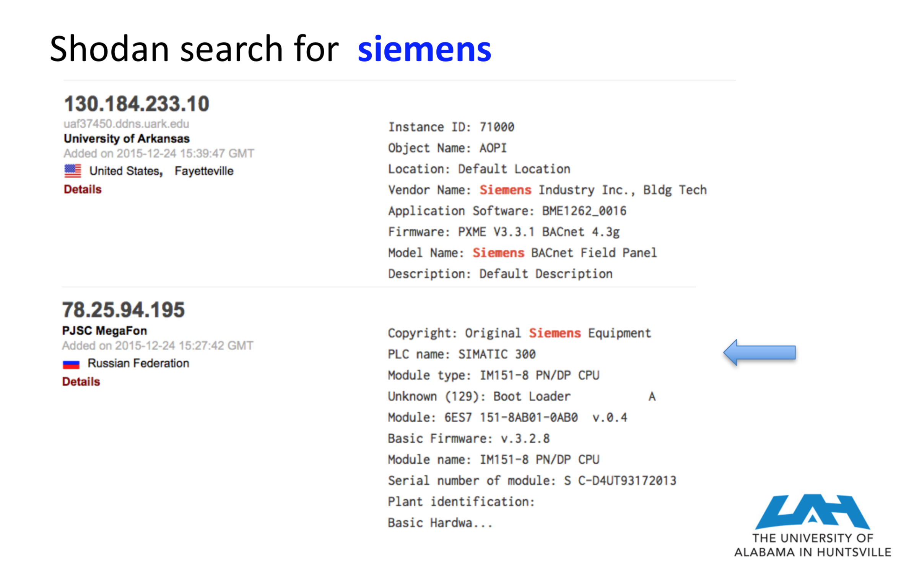Click the highlighted Siemens in Model Name
This screenshot has width=914, height=588.
(498, 253)
